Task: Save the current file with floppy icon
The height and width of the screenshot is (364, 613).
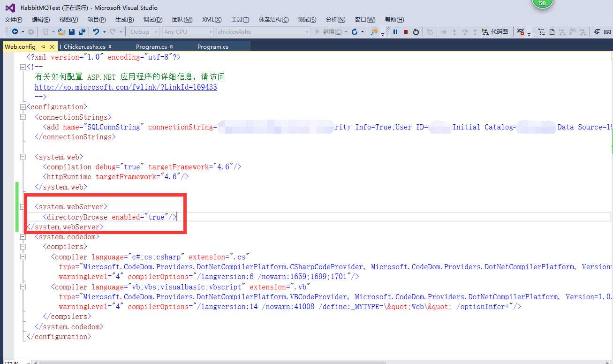Action: (x=72, y=32)
